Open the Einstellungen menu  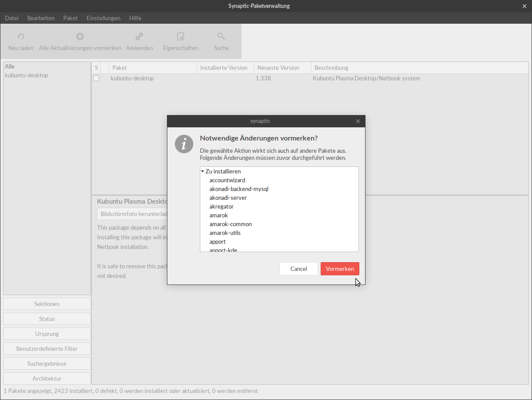click(x=103, y=18)
